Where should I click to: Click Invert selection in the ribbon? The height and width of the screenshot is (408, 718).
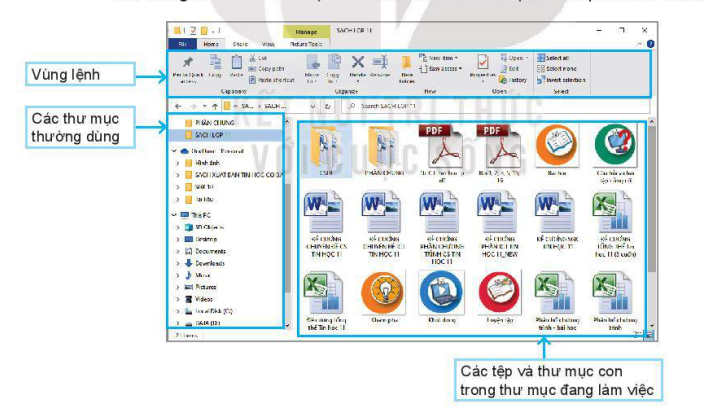(x=561, y=80)
